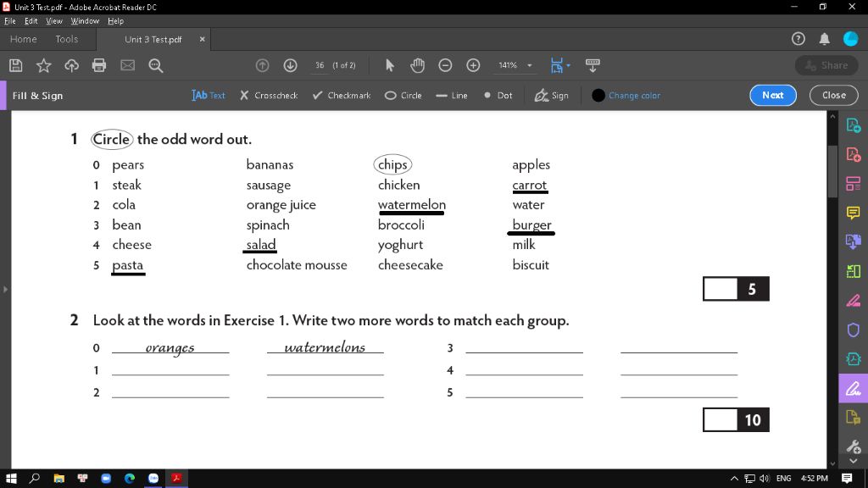Click the Next button
This screenshot has width=868, height=488.
pyautogui.click(x=773, y=95)
